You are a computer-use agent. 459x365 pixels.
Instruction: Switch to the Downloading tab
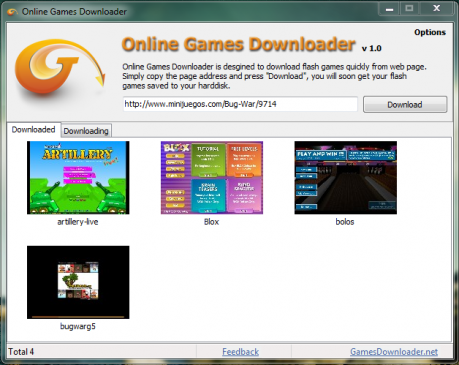86,131
